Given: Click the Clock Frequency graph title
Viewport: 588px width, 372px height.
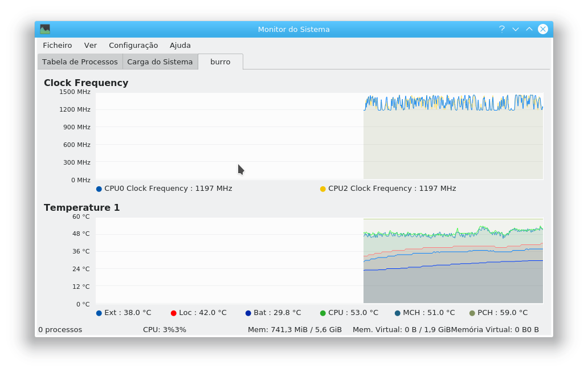Looking at the screenshot, I should point(86,83).
